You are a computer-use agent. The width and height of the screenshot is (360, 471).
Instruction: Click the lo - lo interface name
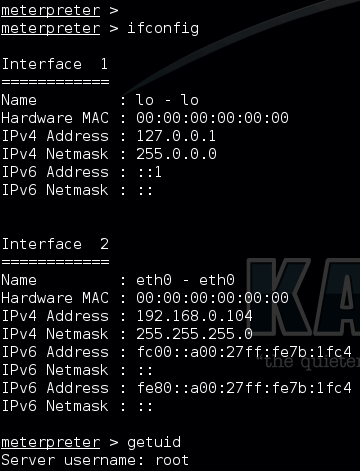[167, 100]
